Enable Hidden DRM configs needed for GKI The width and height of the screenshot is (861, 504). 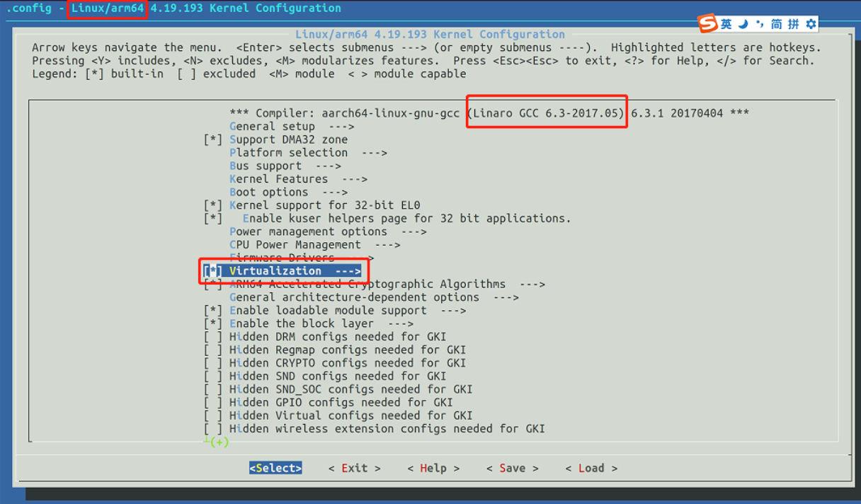pos(213,337)
